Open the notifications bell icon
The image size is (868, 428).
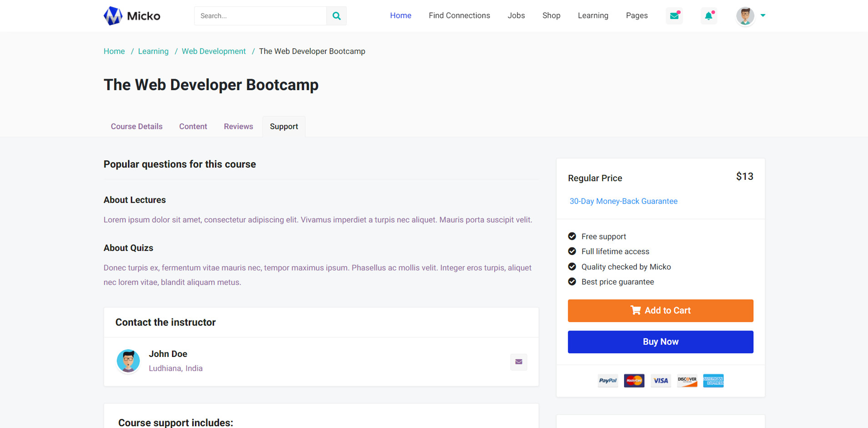click(708, 16)
